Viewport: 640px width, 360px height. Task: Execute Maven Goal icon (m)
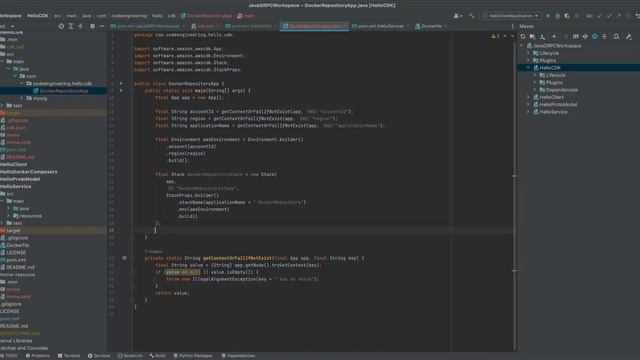(x=576, y=37)
